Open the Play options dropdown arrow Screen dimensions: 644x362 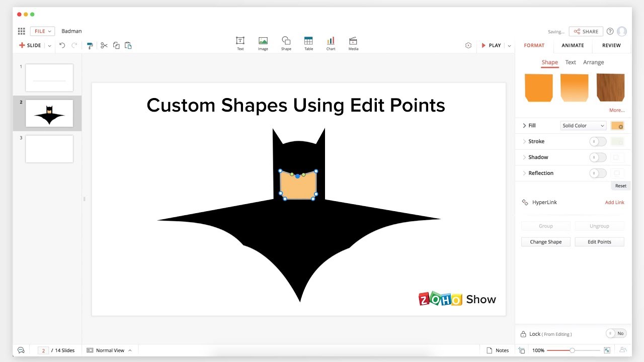tap(509, 46)
